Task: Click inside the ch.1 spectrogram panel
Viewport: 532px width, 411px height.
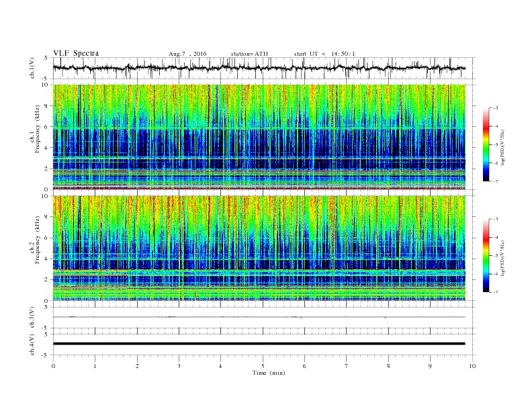Action: 259,137
